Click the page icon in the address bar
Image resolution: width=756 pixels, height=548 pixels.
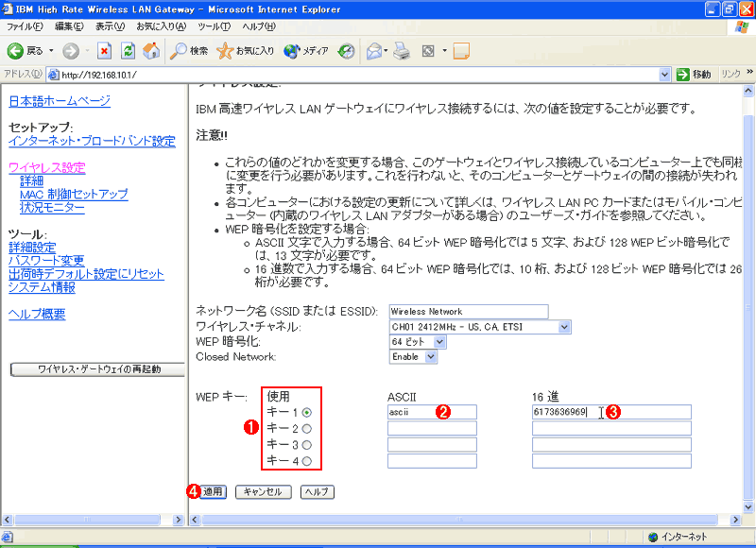click(54, 75)
